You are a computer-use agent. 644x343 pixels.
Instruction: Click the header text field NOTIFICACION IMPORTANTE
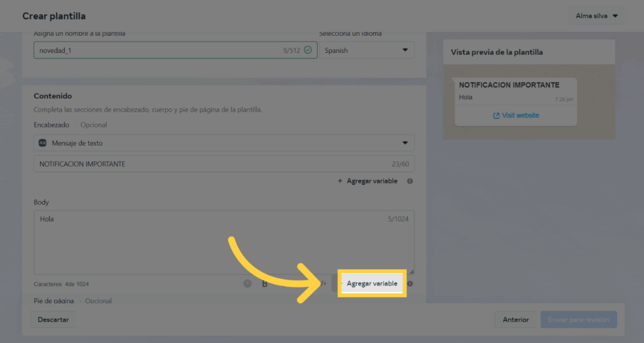[208, 164]
